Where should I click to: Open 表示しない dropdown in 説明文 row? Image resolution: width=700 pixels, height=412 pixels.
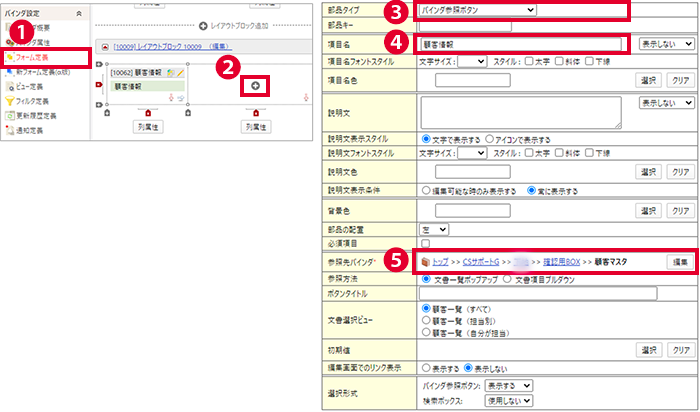(x=667, y=103)
